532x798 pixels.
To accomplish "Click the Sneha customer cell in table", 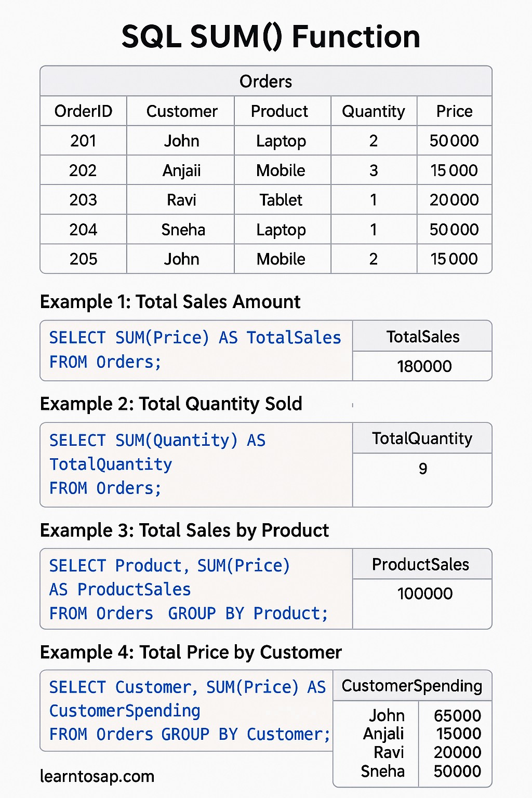I will pos(183,229).
